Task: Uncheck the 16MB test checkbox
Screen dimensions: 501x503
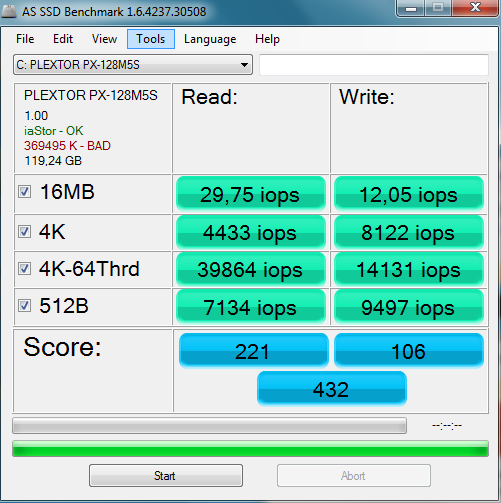Action: click(24, 192)
